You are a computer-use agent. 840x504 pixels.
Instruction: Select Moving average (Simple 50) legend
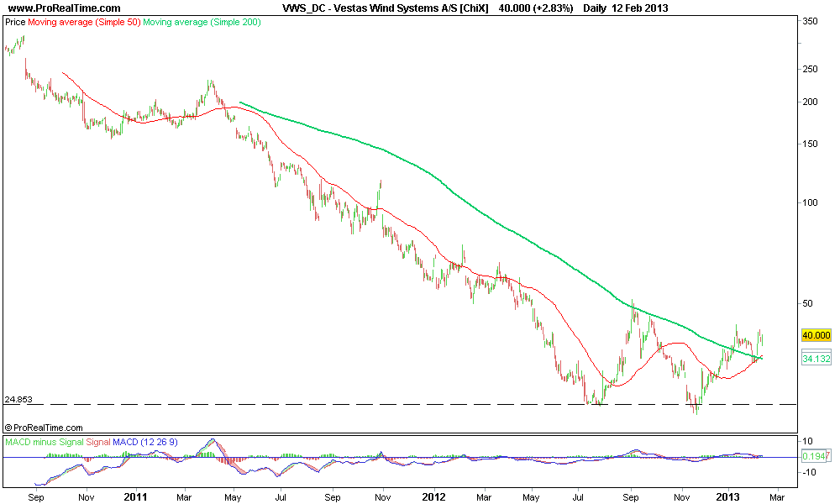coord(84,22)
